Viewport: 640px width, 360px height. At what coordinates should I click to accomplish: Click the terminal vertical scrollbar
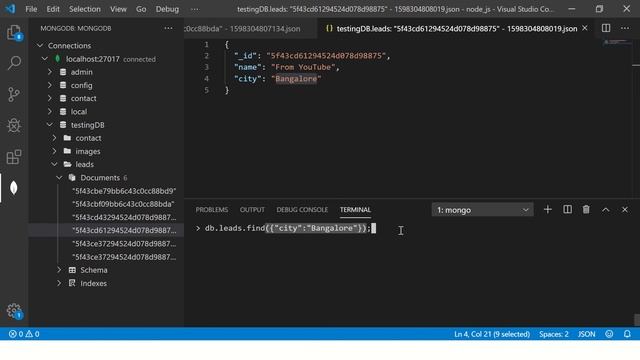click(637, 319)
